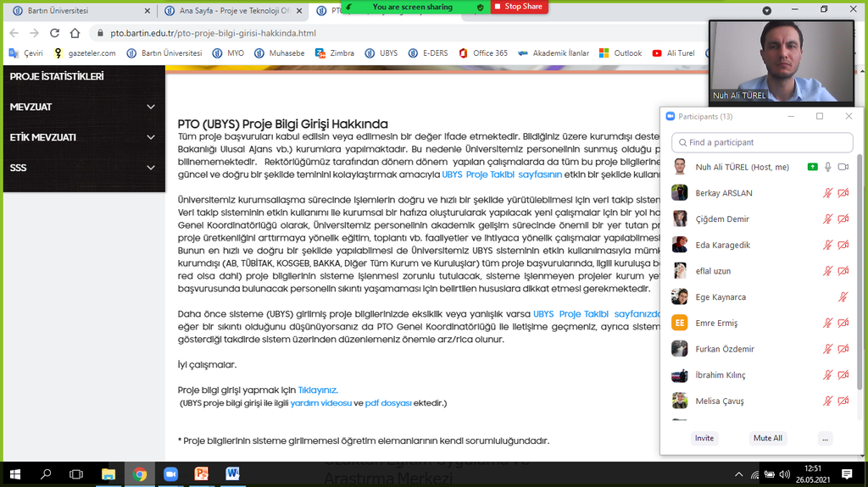Viewport: 868px width, 487px height.
Task: Open File Explorer from the taskbar
Action: [x=108, y=474]
